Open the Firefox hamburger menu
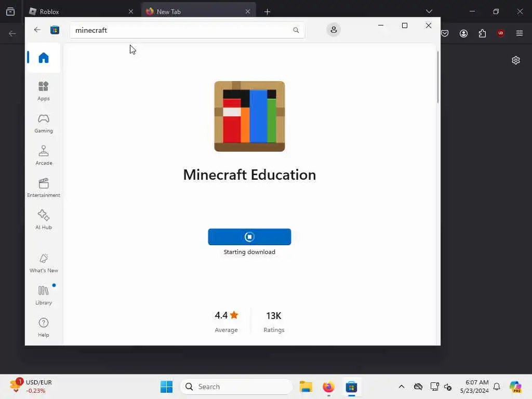The height and width of the screenshot is (399, 532). (x=520, y=33)
